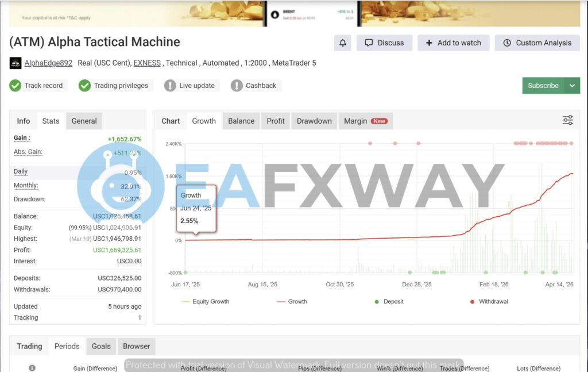The image size is (588, 372).
Task: Toggle Deposit legend series visibility
Action: pyautogui.click(x=389, y=301)
